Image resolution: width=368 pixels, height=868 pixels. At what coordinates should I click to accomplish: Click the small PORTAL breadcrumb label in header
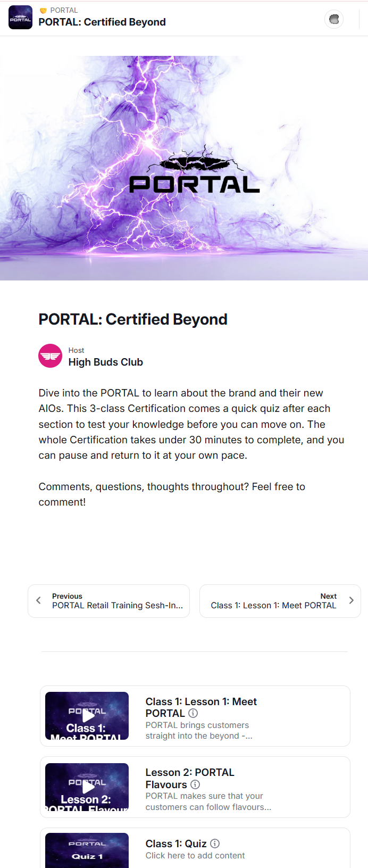[64, 10]
